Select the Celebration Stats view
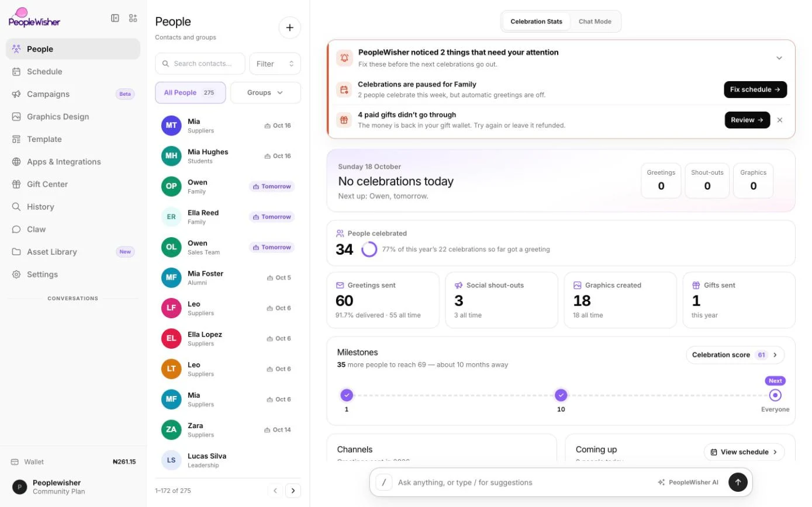 point(536,22)
